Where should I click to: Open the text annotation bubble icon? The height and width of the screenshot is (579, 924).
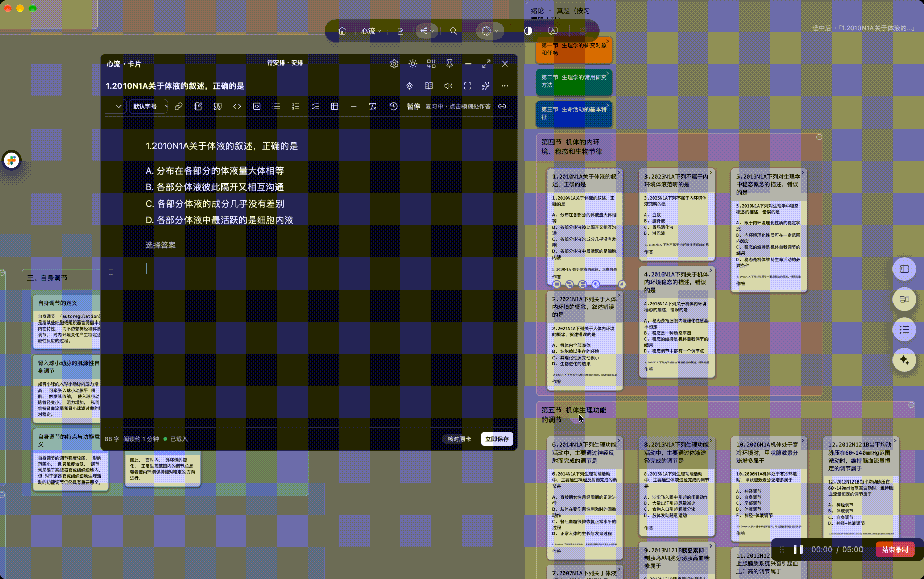coord(553,31)
